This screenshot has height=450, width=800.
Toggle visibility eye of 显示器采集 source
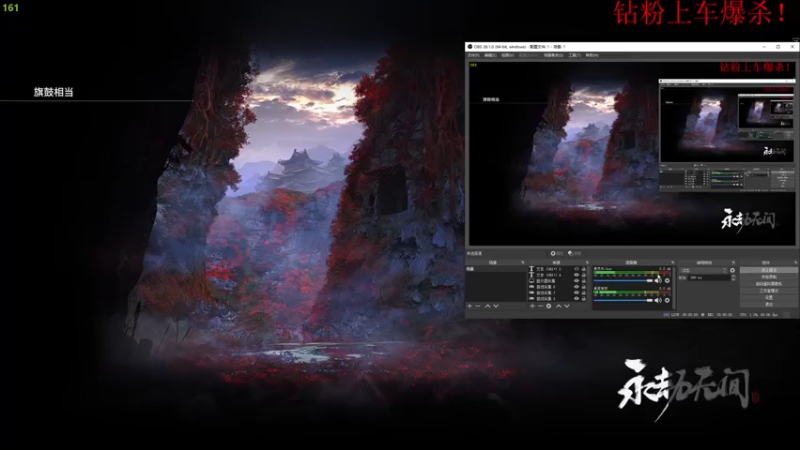577,281
